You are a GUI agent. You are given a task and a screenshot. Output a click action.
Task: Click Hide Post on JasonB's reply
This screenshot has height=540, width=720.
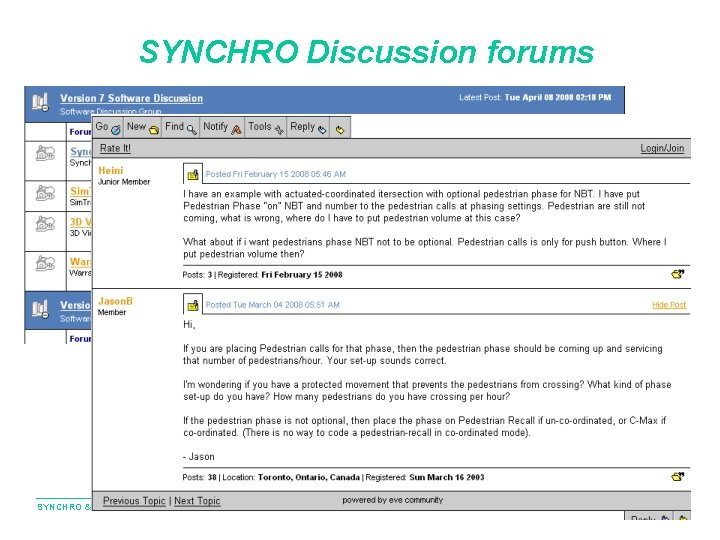669,305
